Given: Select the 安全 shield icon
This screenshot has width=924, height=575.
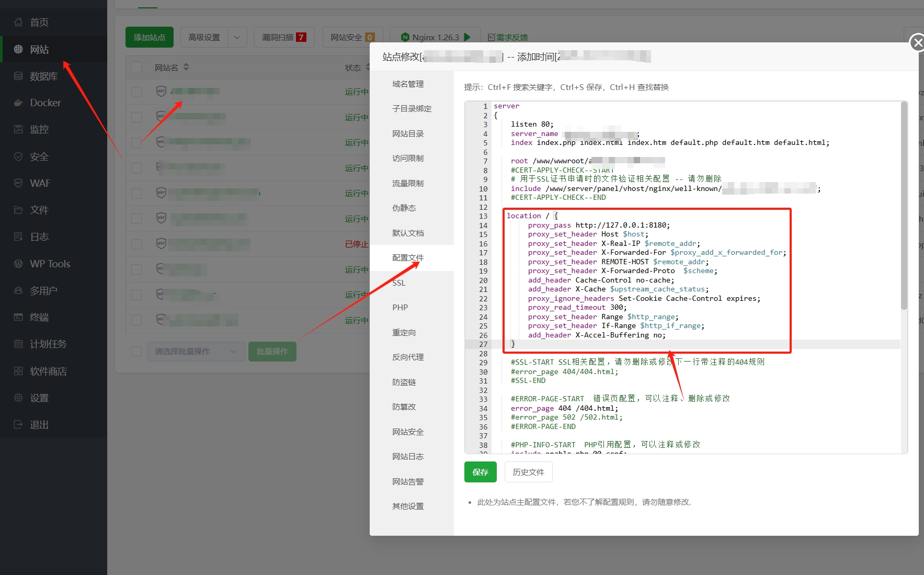Looking at the screenshot, I should click(18, 156).
